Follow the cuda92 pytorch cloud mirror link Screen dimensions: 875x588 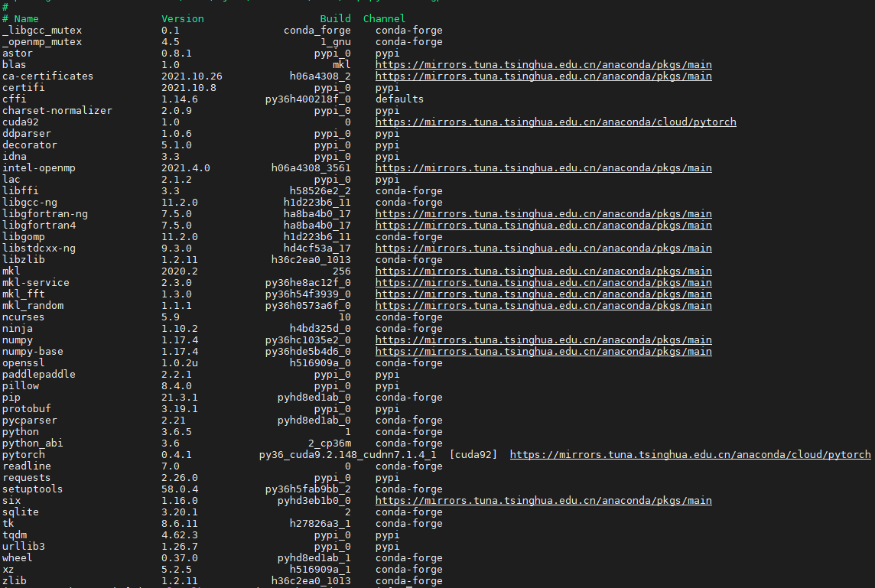555,122
